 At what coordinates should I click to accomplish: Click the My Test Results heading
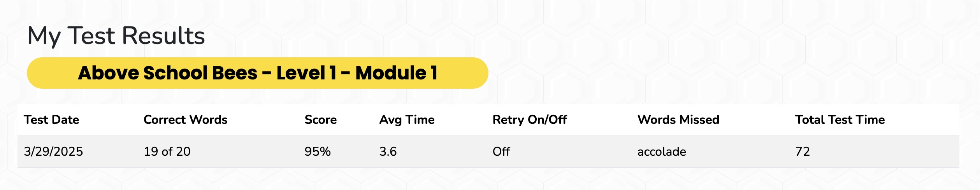click(116, 36)
